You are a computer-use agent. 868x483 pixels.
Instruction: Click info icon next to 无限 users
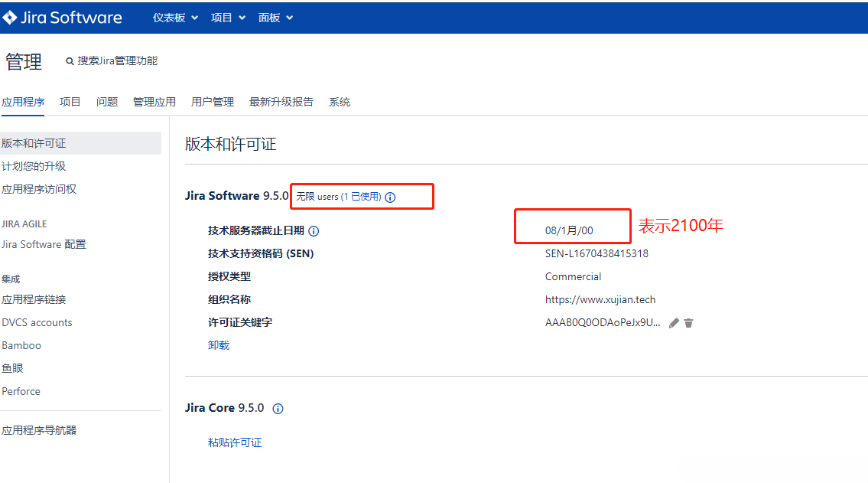click(390, 197)
